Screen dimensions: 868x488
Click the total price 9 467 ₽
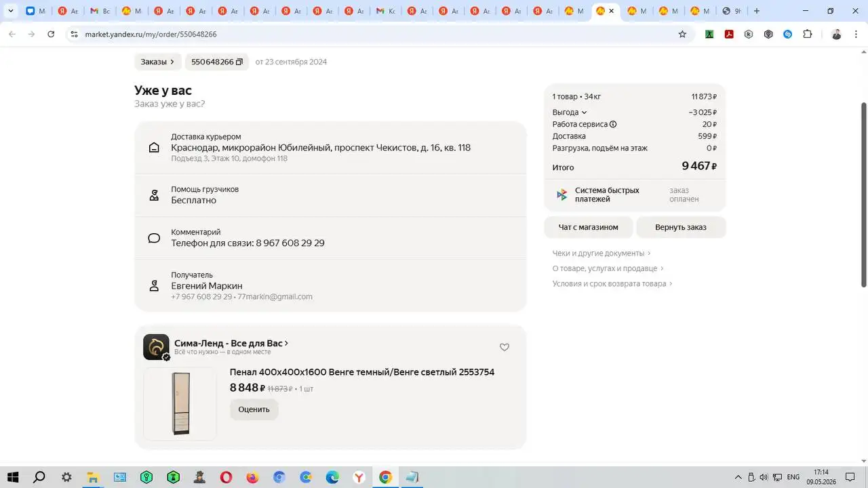(699, 166)
